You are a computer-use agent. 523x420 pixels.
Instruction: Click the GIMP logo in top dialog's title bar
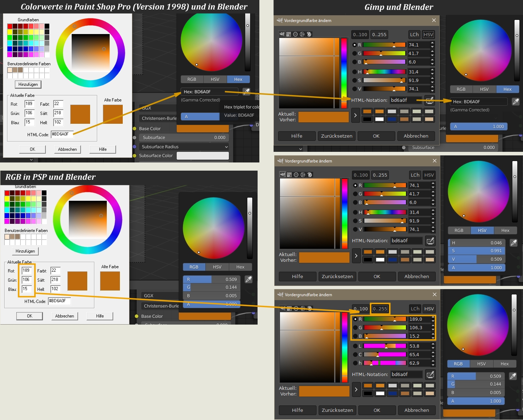click(280, 21)
